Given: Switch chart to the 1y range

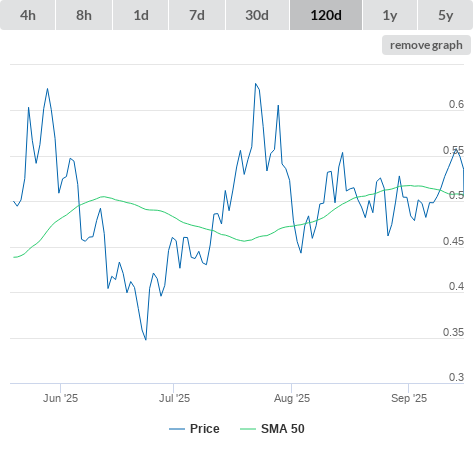Looking at the screenshot, I should [390, 15].
